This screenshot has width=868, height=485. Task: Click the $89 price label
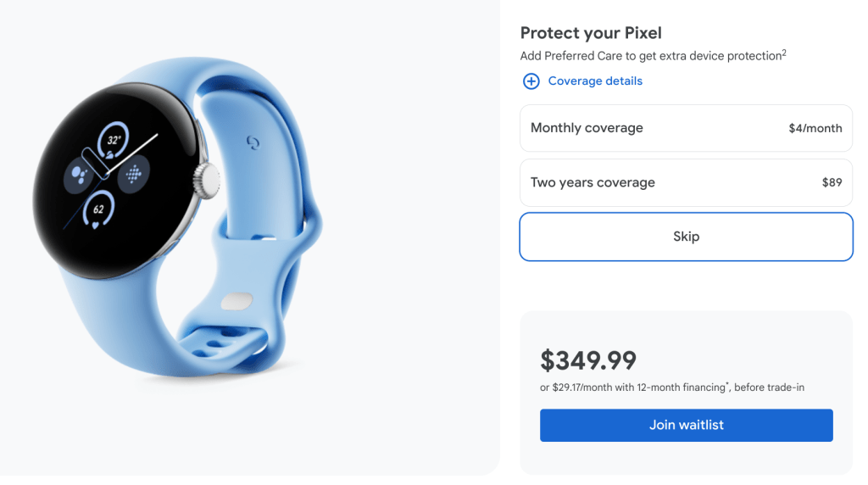click(x=832, y=182)
